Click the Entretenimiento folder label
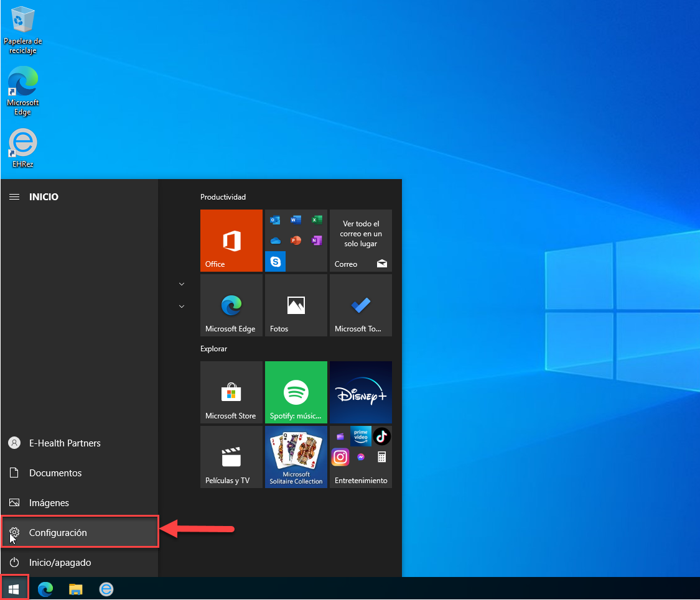Screen dimensions: 700x600 [361, 481]
